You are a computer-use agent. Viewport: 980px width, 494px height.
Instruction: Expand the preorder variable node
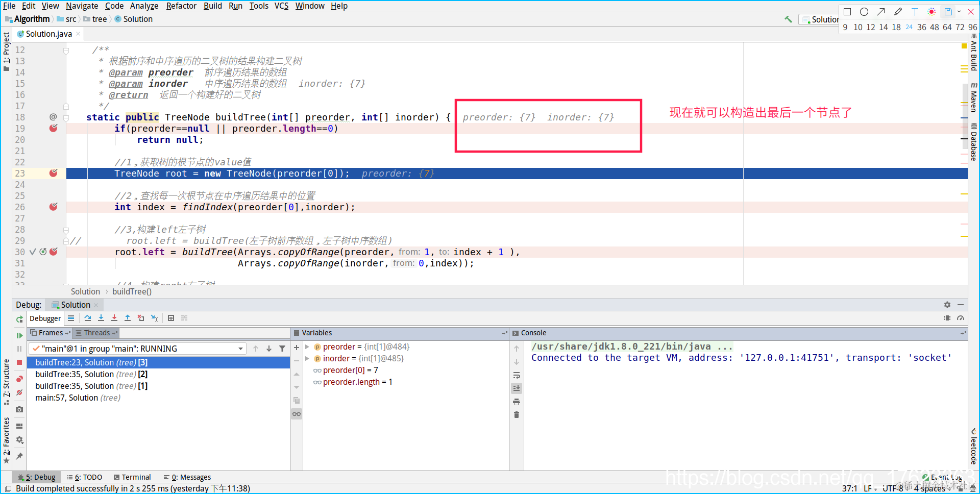point(307,347)
